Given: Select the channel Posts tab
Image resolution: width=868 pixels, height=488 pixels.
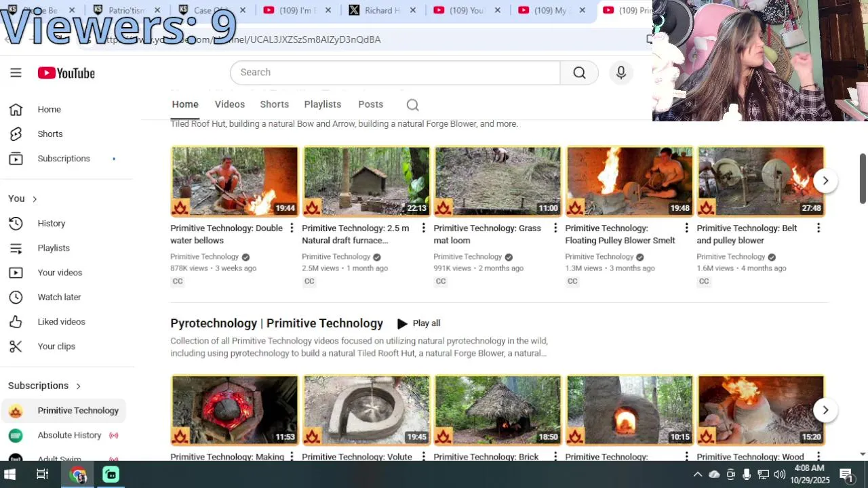Looking at the screenshot, I should [371, 104].
